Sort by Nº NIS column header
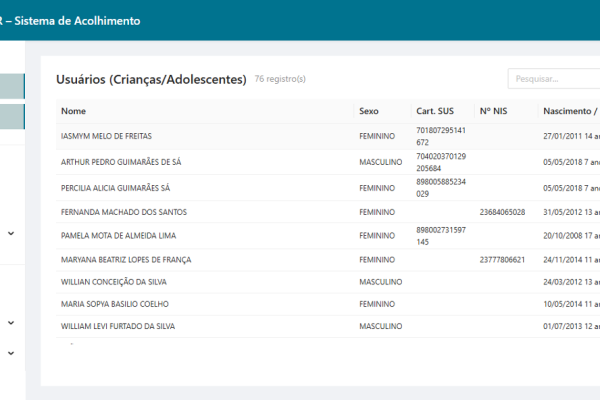This screenshot has width=600, height=400. (x=494, y=111)
